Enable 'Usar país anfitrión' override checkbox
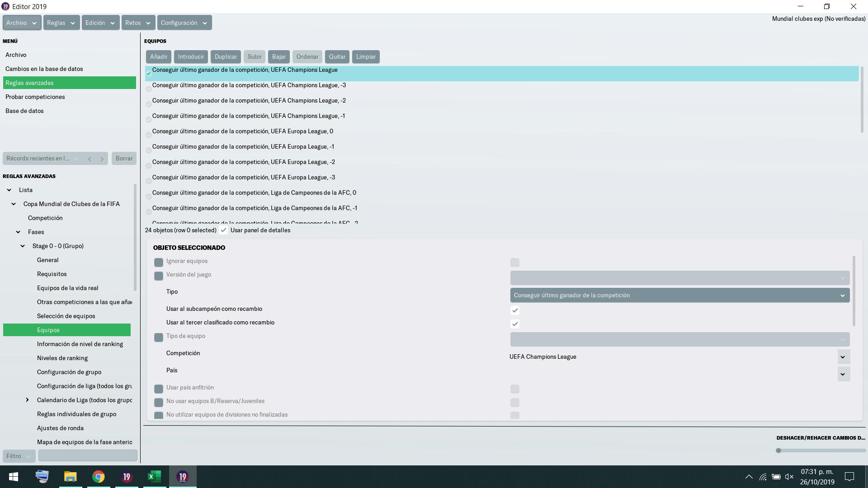The image size is (868, 488). pos(159,389)
